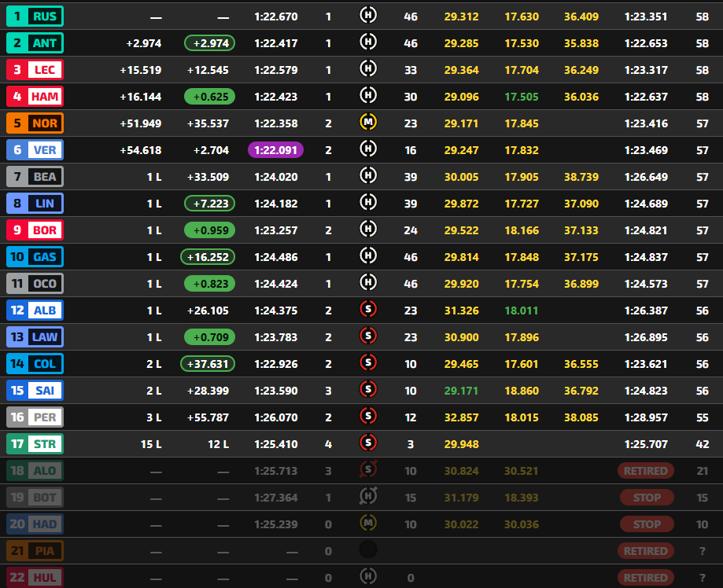Select the LEC driver badge

[x=35, y=70]
